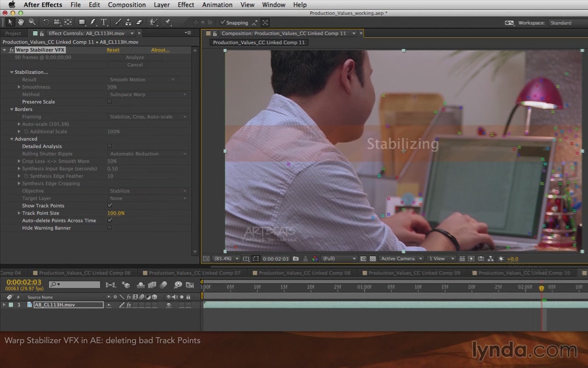This screenshot has width=588, height=368.
Task: Click the reset exposure icon
Action: (x=501, y=259)
